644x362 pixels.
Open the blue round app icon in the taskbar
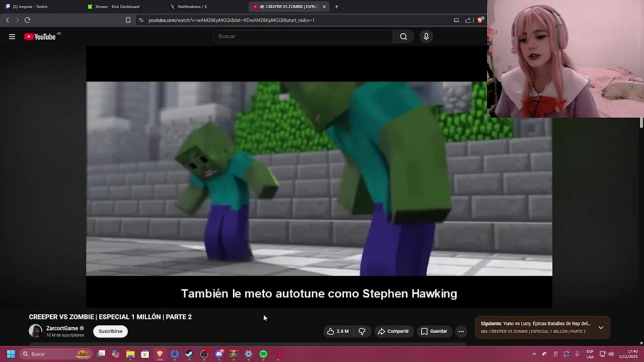coord(175,354)
